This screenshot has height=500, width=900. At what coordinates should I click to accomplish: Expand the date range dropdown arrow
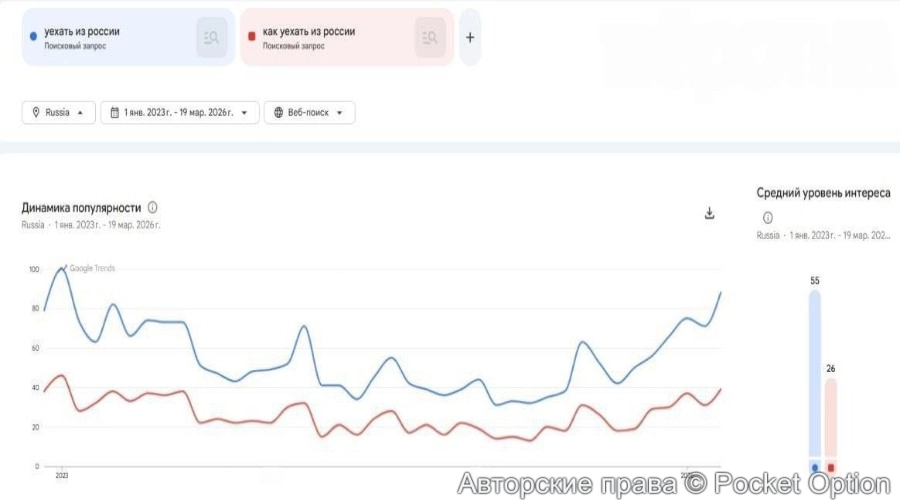(x=245, y=112)
